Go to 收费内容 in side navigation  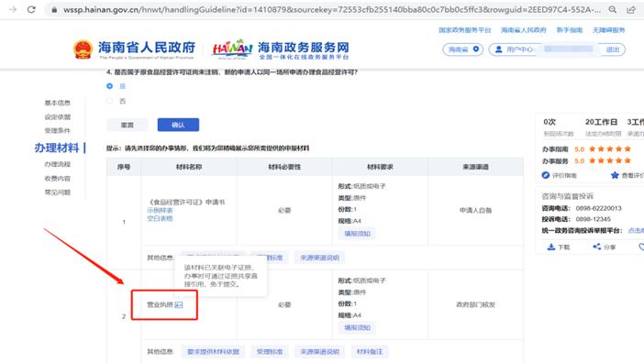[x=58, y=179]
